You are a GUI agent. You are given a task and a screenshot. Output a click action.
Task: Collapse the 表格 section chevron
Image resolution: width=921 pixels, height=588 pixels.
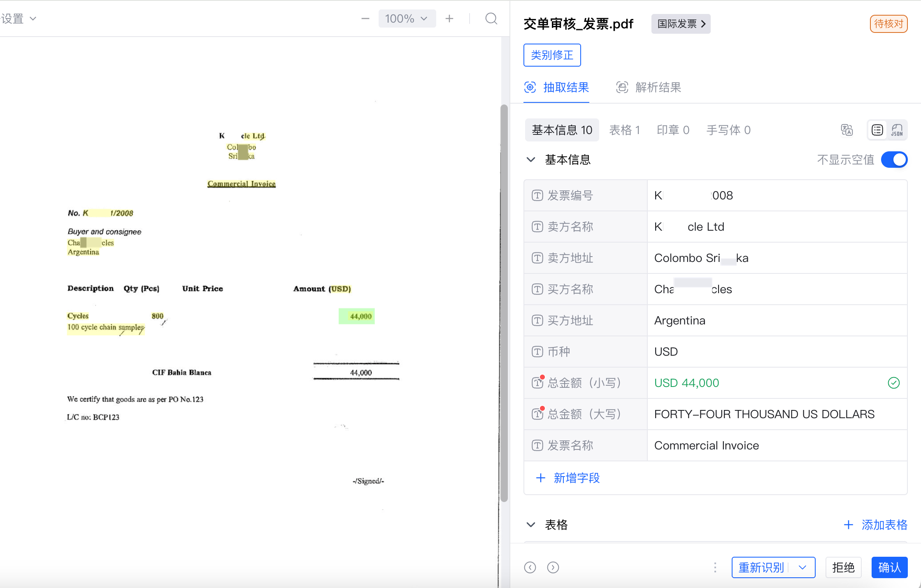point(531,525)
